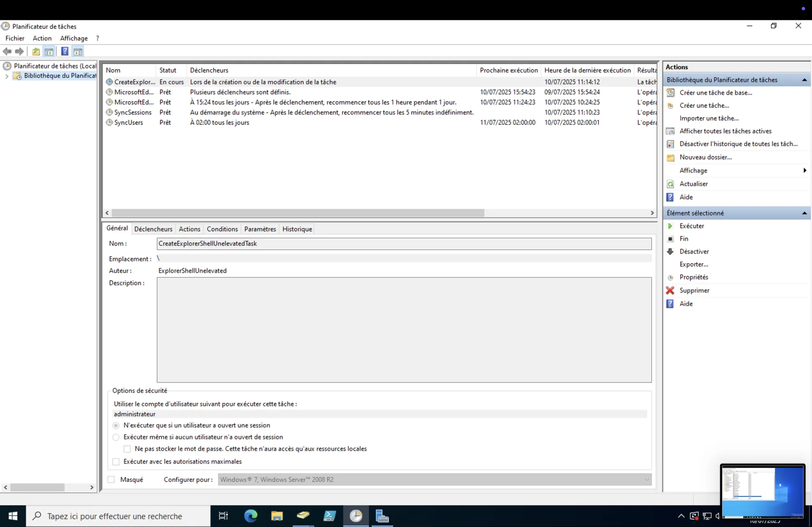Expand the Affichage submenu arrow in Actions
The image size is (812, 527).
[x=804, y=170]
